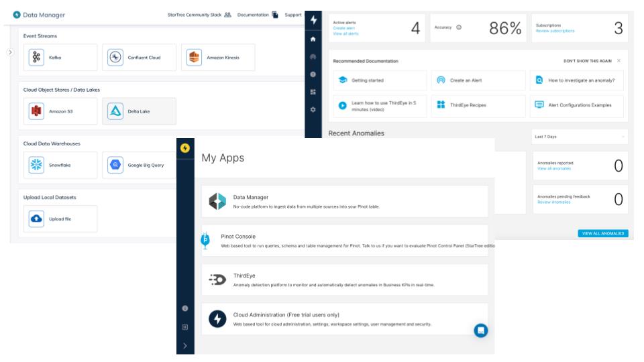Open Alert Configurations Examples card
Screen dimensions: 644x362
pos(577,107)
